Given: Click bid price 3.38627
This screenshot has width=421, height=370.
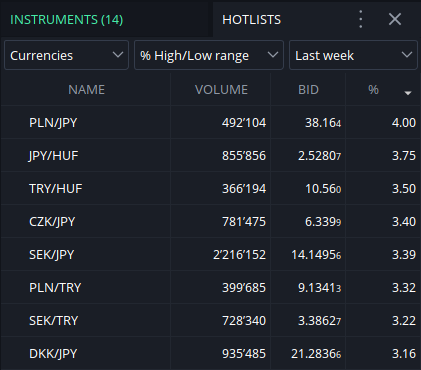Looking at the screenshot, I should 319,321.
